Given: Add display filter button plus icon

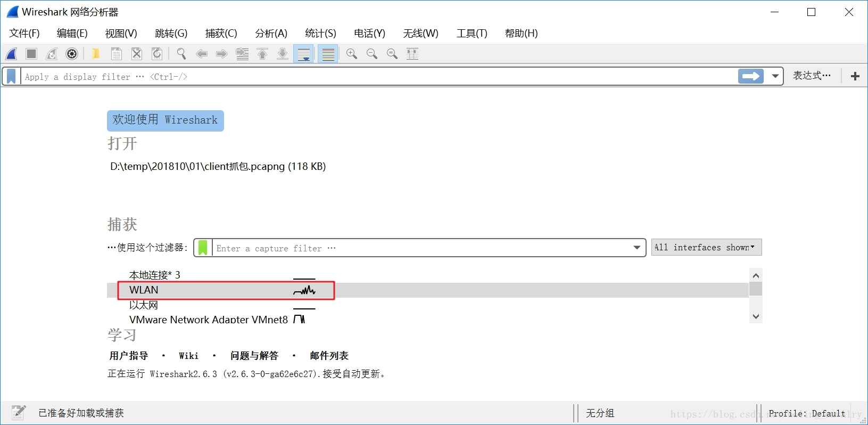Looking at the screenshot, I should [855, 76].
